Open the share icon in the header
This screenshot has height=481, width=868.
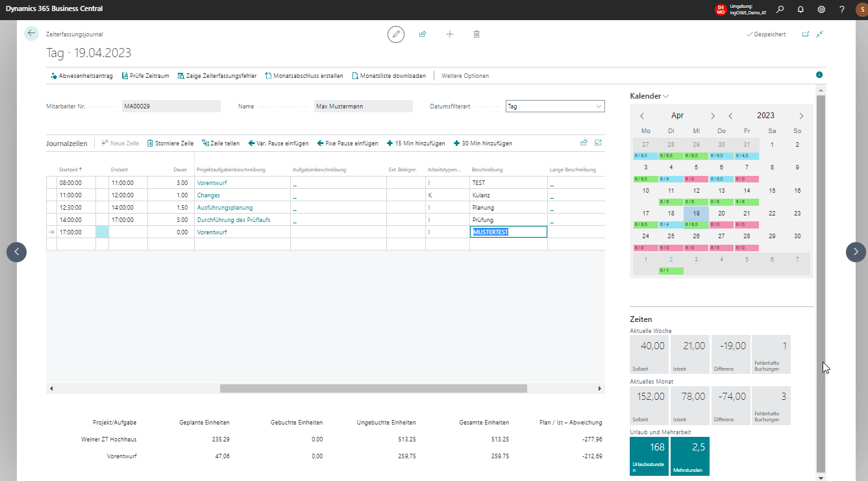(x=423, y=34)
